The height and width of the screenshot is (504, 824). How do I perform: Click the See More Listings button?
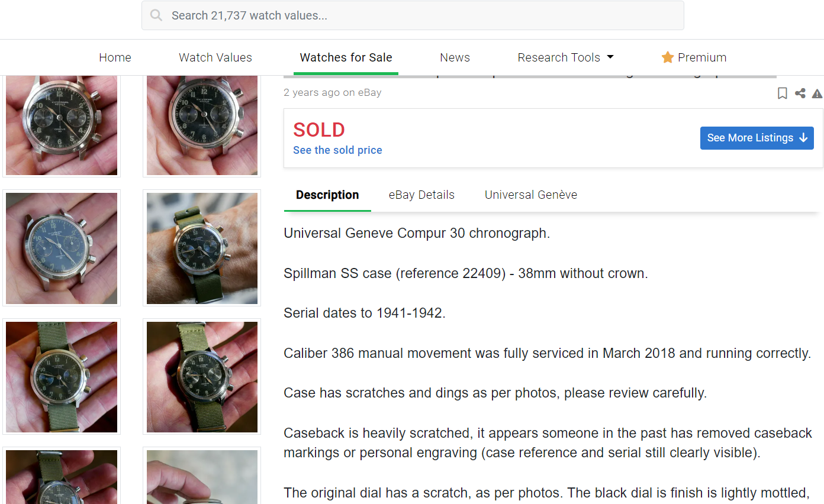757,138
